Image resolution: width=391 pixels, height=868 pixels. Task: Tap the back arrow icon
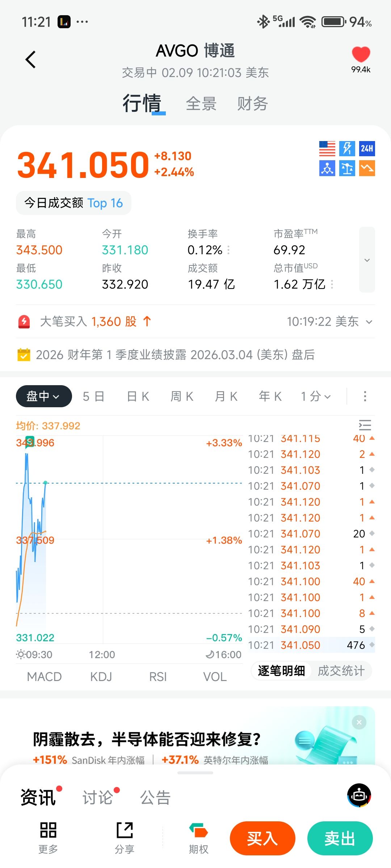pos(31,59)
